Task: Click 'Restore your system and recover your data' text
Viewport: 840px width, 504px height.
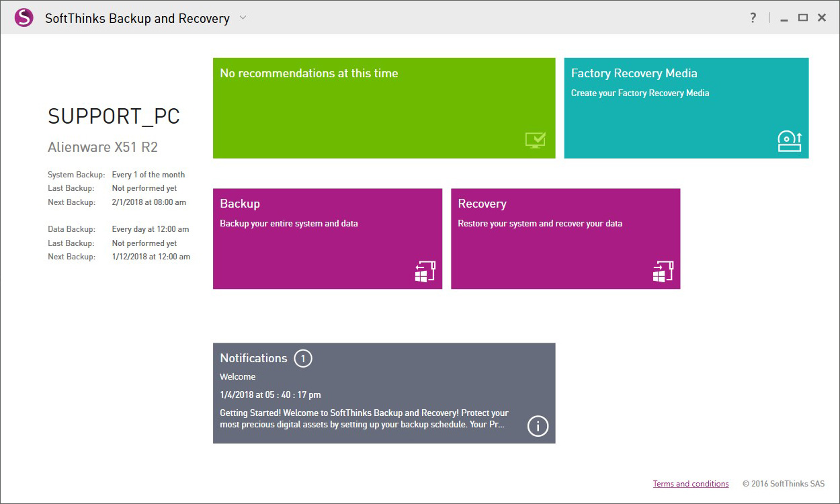Action: tap(540, 224)
